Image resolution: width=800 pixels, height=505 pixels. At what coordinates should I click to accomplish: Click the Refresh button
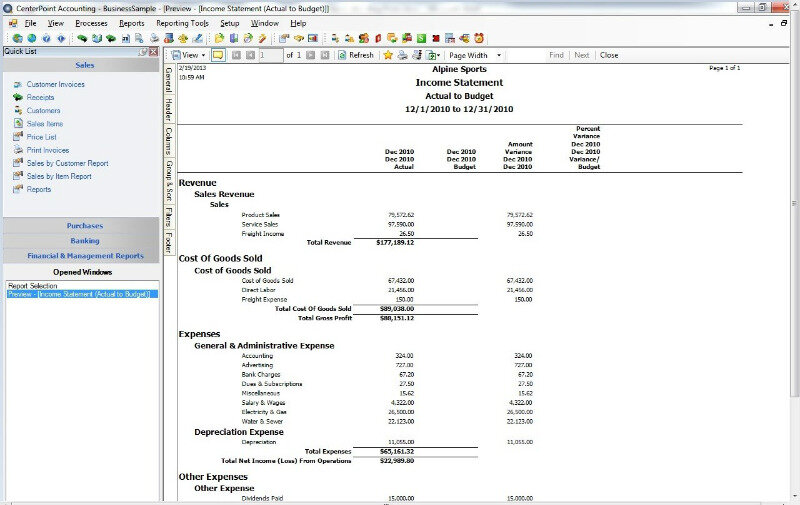click(356, 55)
